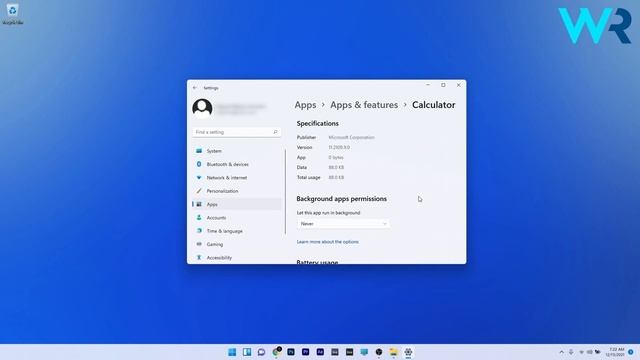
Task: Open Accounts in the sidebar
Action: [x=237, y=218]
